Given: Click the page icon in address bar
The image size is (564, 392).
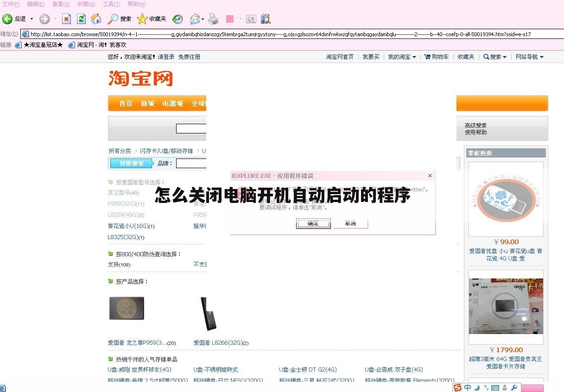Looking at the screenshot, I should click(x=25, y=34).
